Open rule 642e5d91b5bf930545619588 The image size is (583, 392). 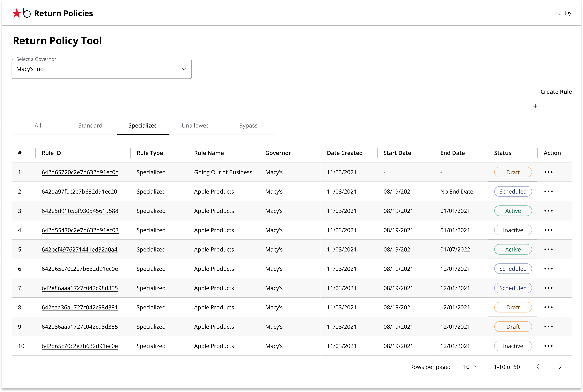pos(80,211)
